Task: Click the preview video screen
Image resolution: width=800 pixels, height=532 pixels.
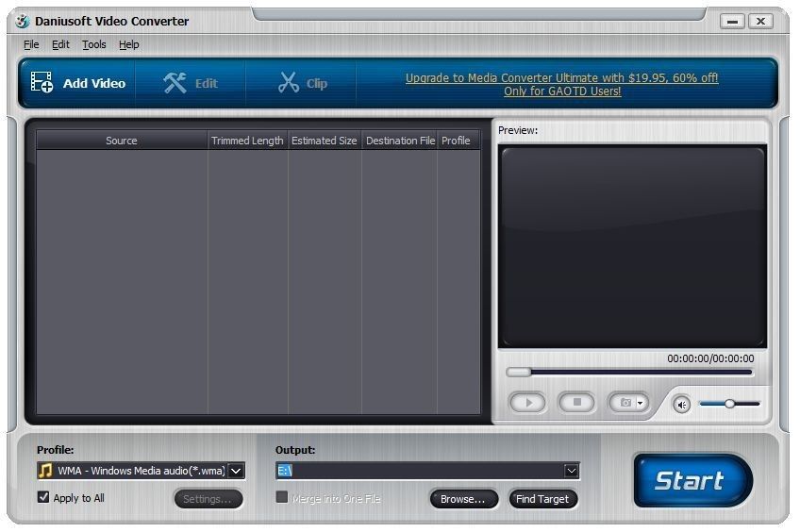Action: click(x=632, y=246)
